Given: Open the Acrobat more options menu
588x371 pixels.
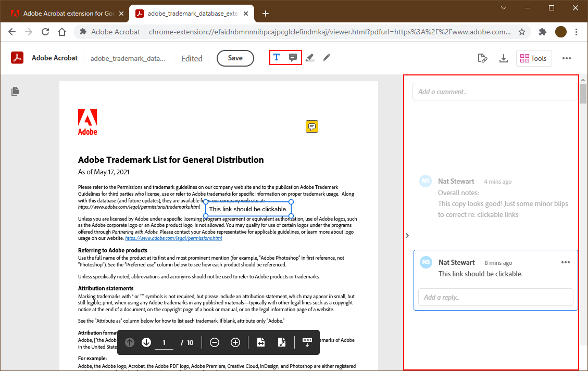Looking at the screenshot, I should (x=567, y=58).
